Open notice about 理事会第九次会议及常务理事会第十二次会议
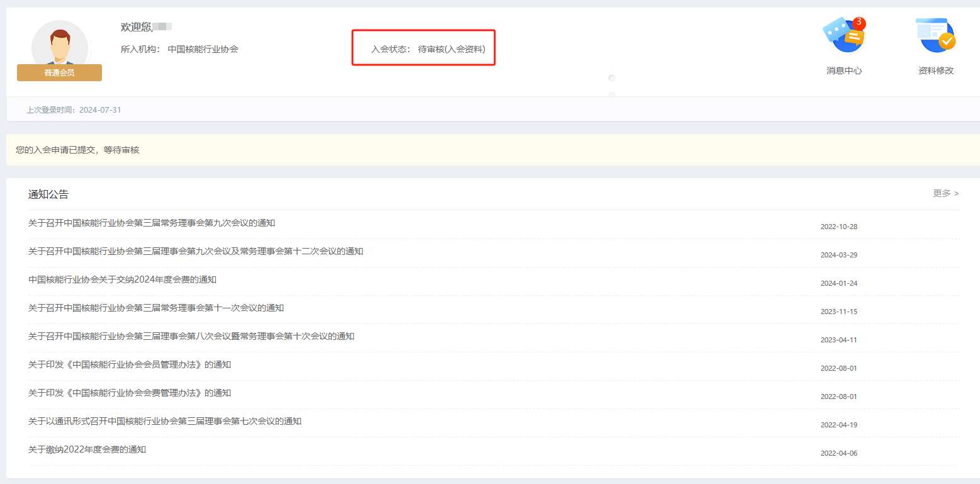 [196, 251]
